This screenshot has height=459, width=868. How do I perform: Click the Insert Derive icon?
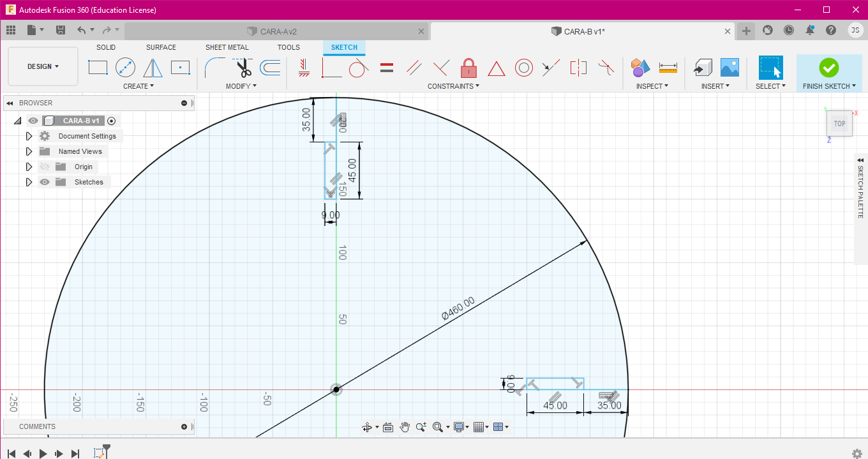703,67
